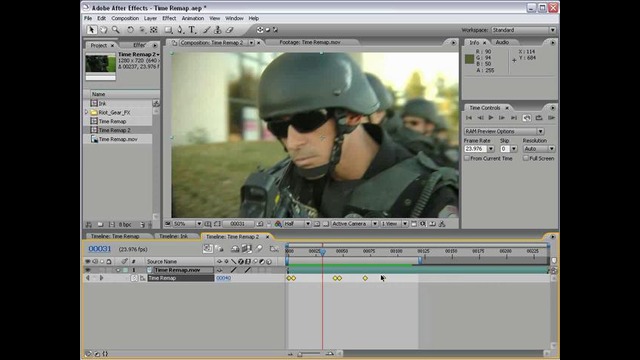
Task: Toggle the Loop playback button
Action: [x=539, y=118]
